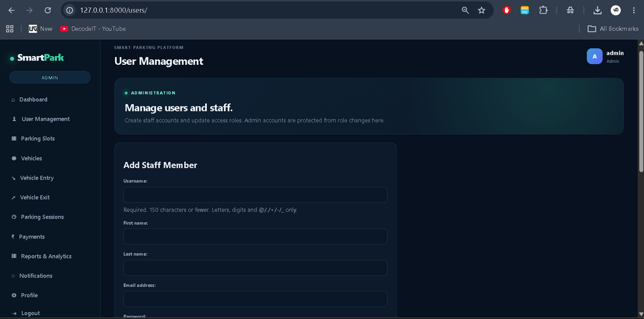This screenshot has width=644, height=319.
Task: Click the User Management person icon
Action: (x=14, y=119)
